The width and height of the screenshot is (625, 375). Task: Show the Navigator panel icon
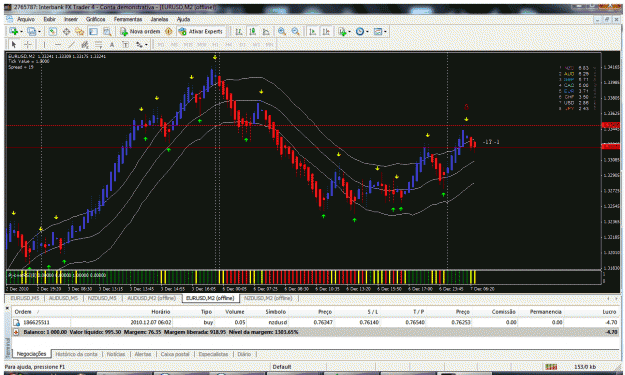[80, 31]
